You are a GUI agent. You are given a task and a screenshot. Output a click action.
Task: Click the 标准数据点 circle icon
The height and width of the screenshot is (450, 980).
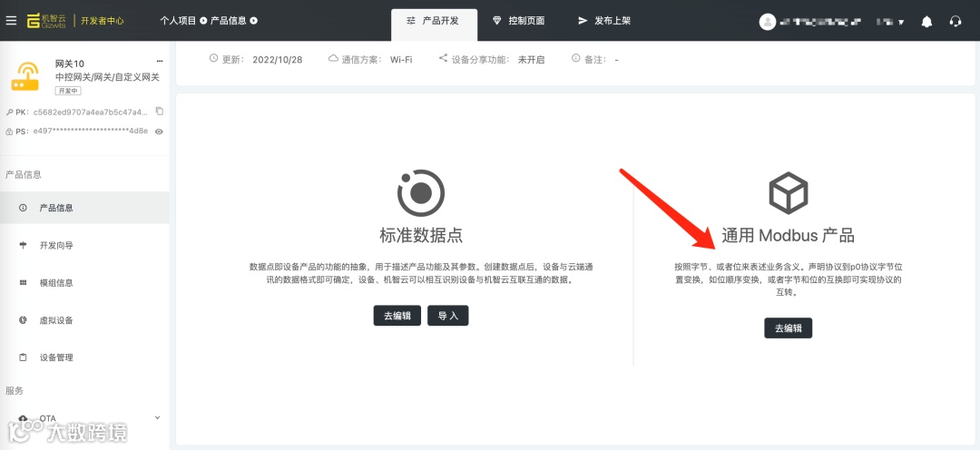coord(421,193)
